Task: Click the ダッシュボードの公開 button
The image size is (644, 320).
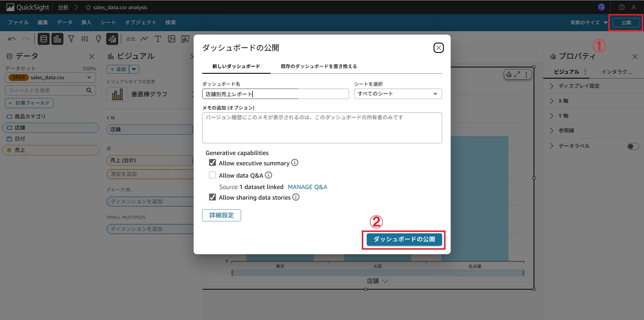Action: [404, 239]
